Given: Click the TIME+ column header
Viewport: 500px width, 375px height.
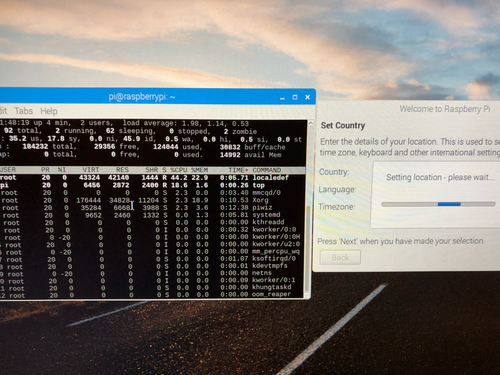Looking at the screenshot, I should (x=238, y=170).
